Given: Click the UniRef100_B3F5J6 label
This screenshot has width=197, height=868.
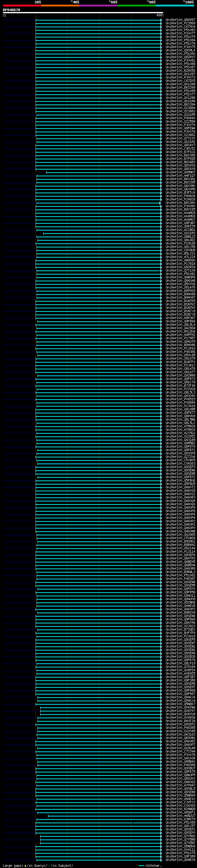Looking at the screenshot, I should tap(180, 192).
